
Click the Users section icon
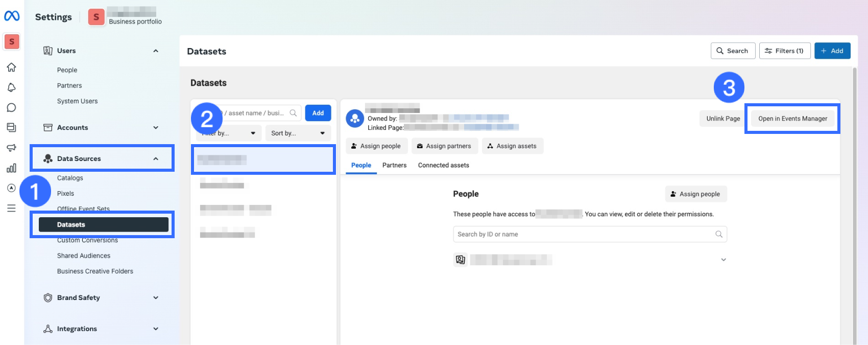[x=48, y=51]
